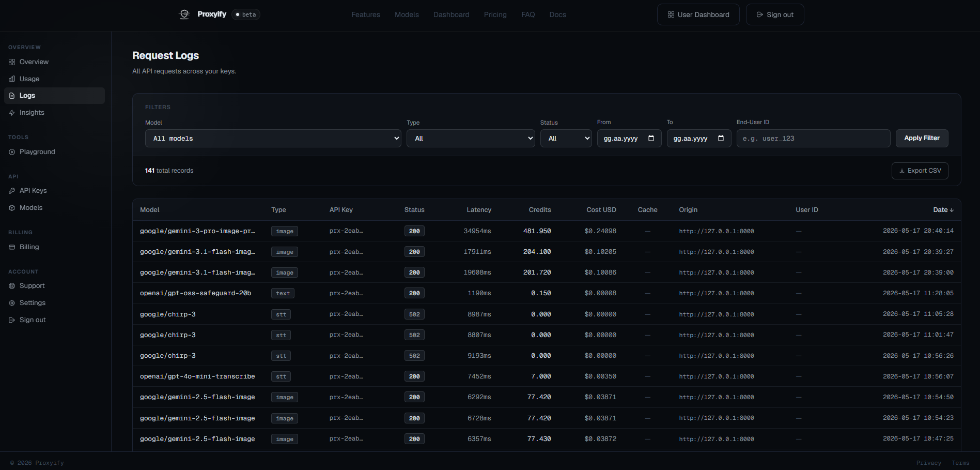Click the 502 status badge at 11:05:28
The image size is (980, 470).
coord(414,314)
